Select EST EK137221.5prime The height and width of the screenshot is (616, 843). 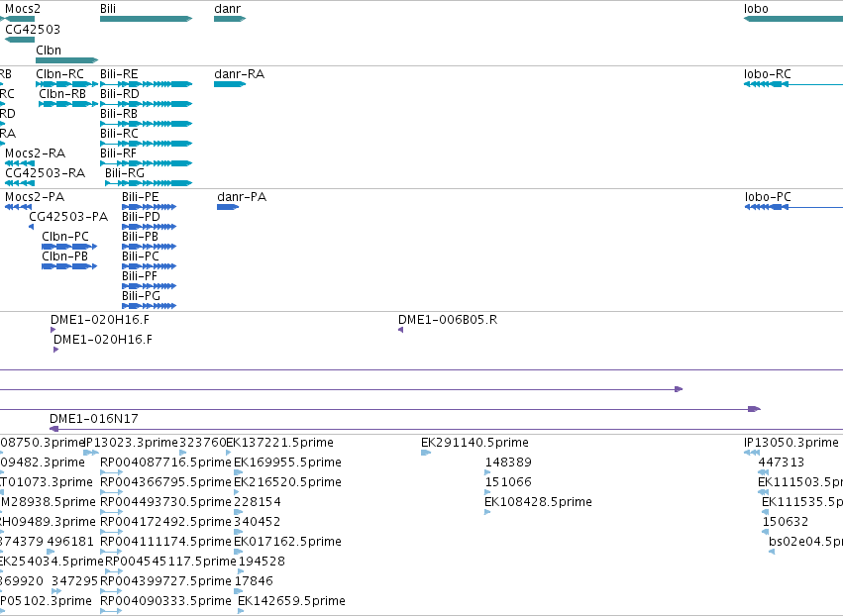pyautogui.click(x=229, y=453)
